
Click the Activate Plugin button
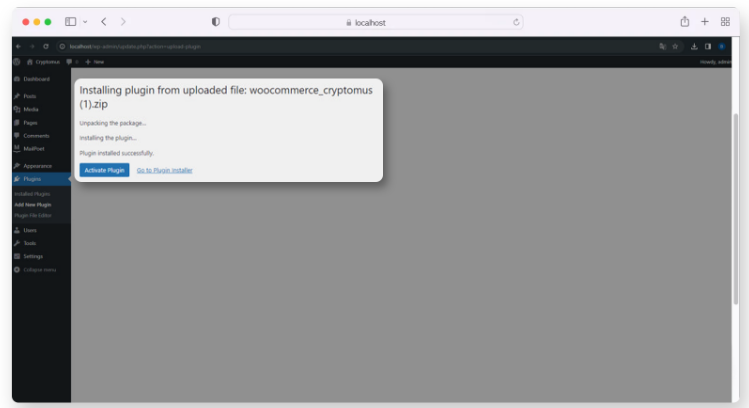pos(104,170)
